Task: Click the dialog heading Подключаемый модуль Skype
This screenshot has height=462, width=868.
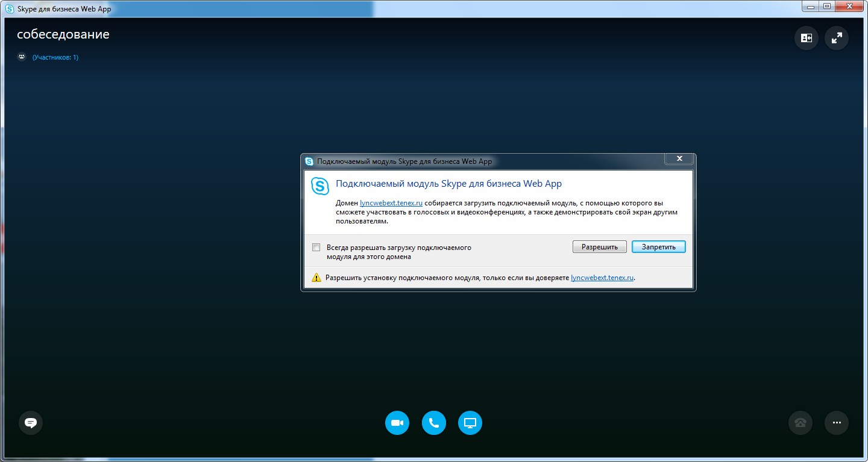Action: (x=448, y=184)
